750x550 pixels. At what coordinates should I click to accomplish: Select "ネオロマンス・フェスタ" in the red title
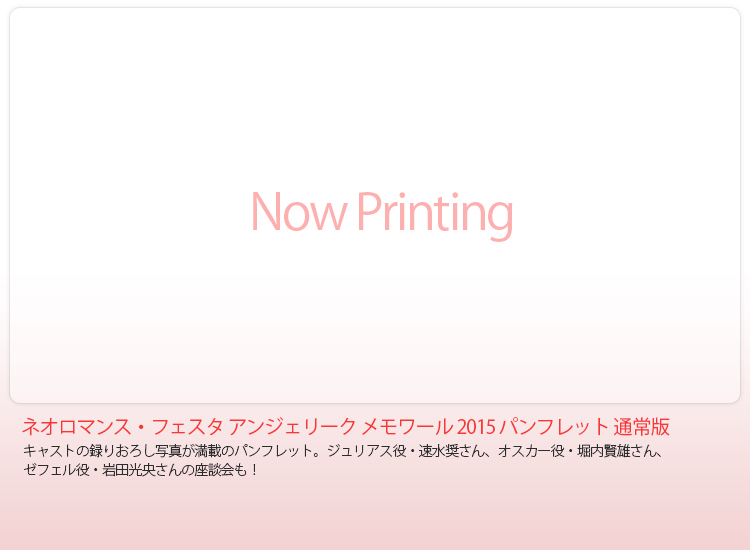pos(122,427)
